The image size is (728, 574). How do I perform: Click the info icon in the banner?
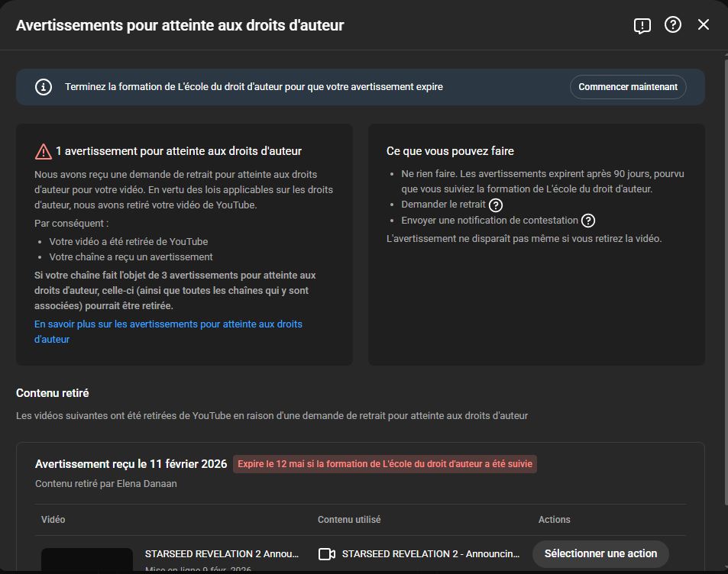[44, 87]
